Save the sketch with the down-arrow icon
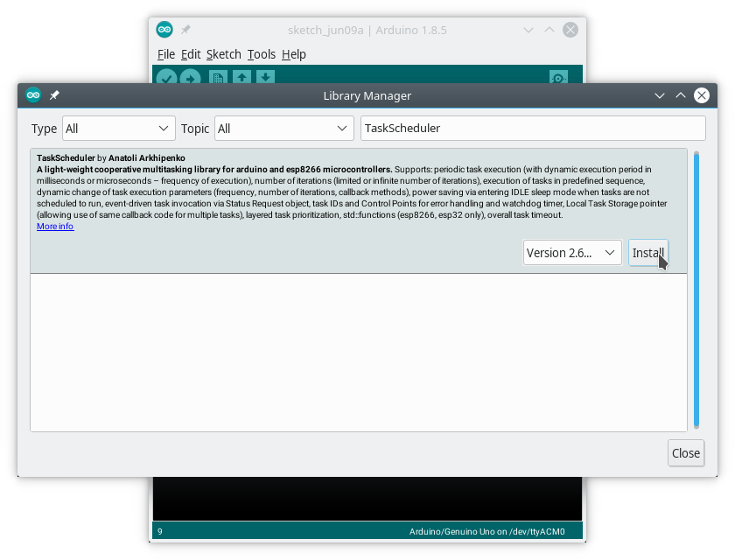The image size is (735, 560). coord(265,79)
